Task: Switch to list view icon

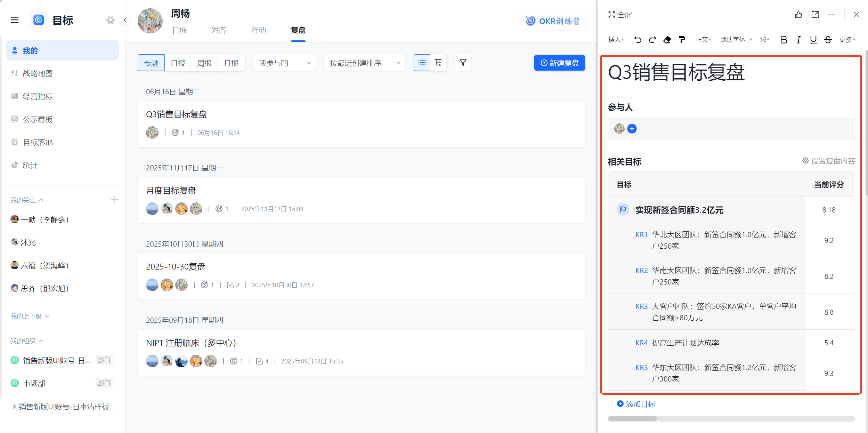Action: point(422,63)
